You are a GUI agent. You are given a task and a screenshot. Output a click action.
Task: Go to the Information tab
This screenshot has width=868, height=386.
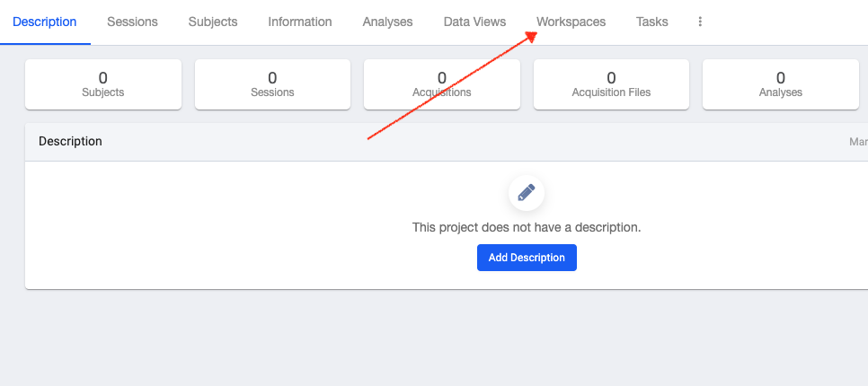(x=300, y=22)
